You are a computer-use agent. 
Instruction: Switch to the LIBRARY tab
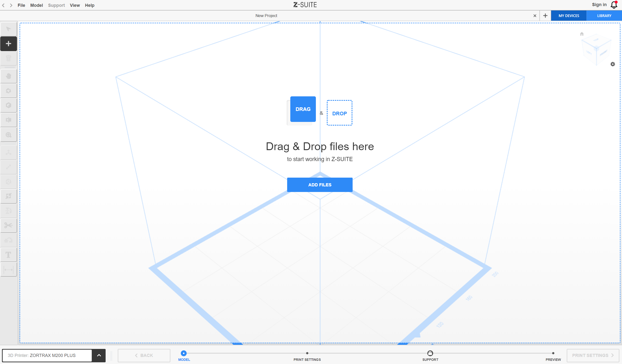coord(604,16)
